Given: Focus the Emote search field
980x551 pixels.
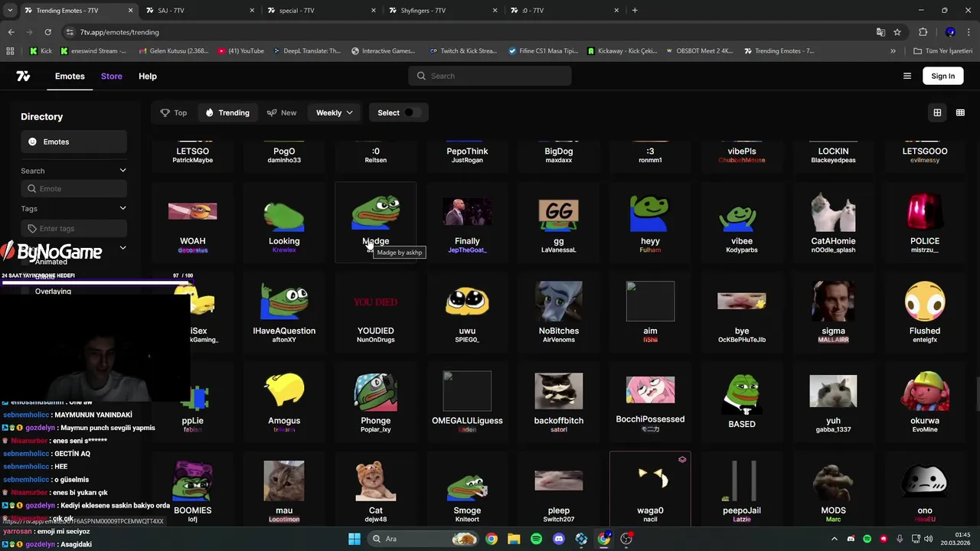Looking at the screenshot, I should tap(73, 188).
